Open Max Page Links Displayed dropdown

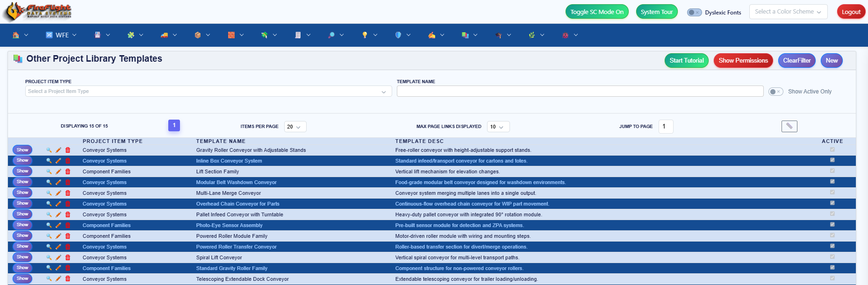tap(498, 127)
